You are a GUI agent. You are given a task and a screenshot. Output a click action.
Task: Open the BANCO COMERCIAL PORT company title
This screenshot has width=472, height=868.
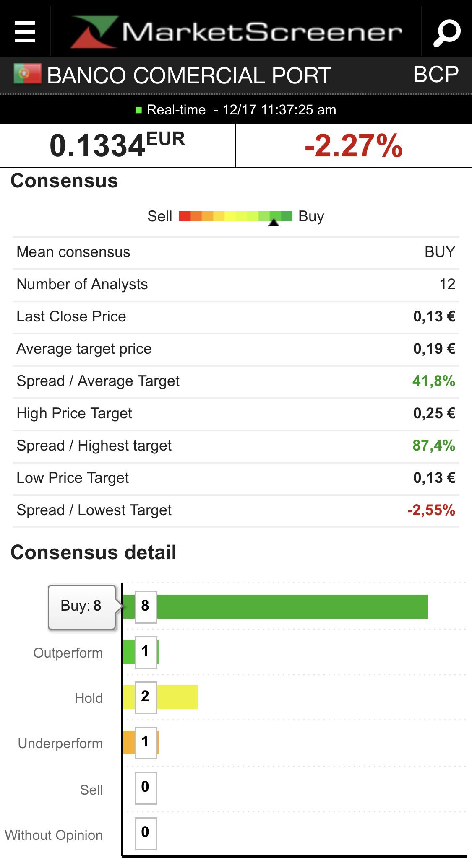[x=189, y=76]
